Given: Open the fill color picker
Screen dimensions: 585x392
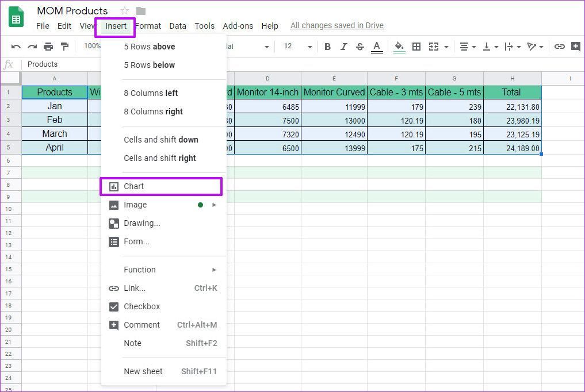Looking at the screenshot, I should (x=399, y=47).
